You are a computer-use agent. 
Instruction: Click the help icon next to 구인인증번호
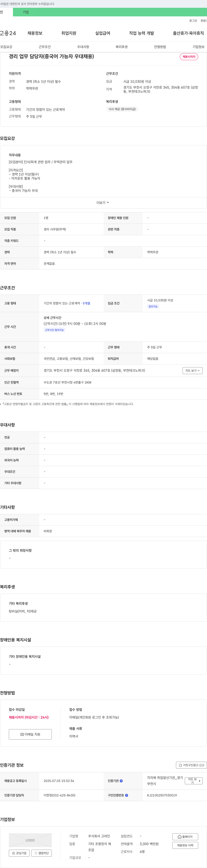pyautogui.click(x=126, y=795)
